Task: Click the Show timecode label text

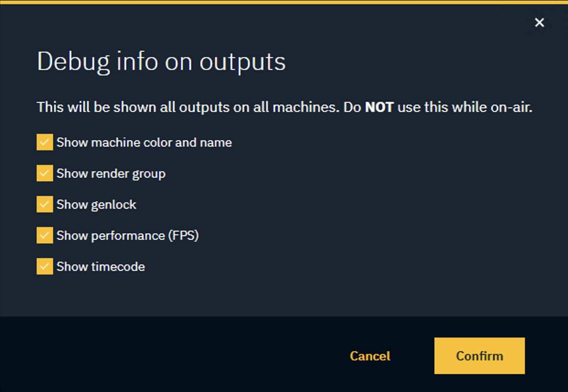Action: point(101,266)
